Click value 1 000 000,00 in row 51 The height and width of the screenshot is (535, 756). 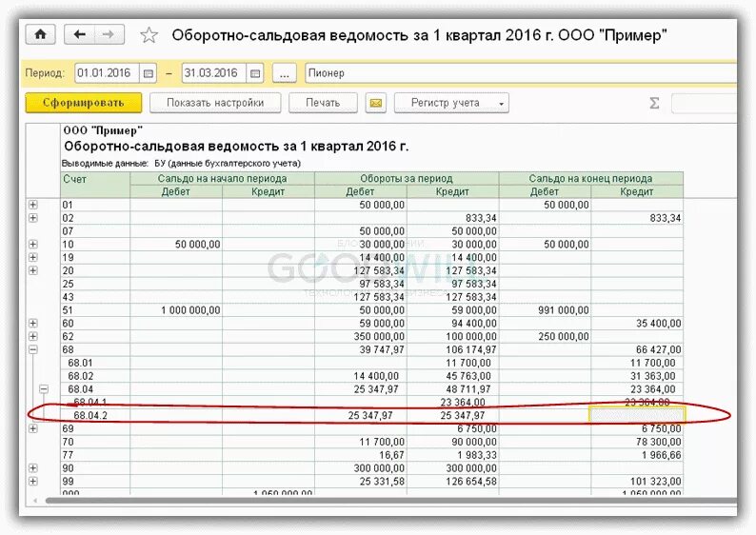point(190,310)
